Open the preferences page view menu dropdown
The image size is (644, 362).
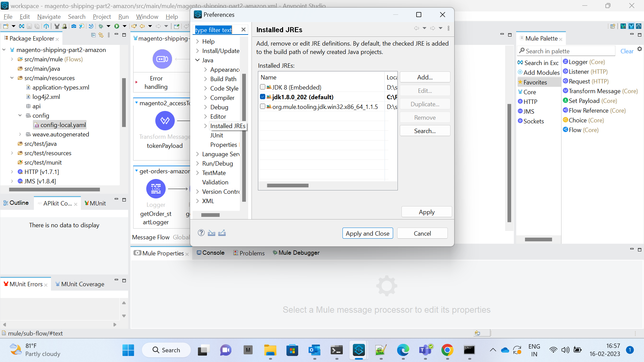click(448, 28)
